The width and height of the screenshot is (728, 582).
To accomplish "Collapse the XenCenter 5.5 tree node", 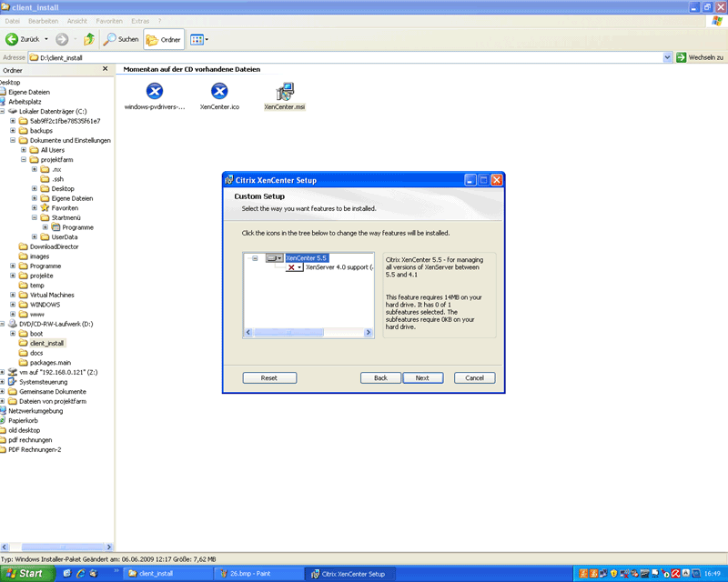I will pos(255,258).
